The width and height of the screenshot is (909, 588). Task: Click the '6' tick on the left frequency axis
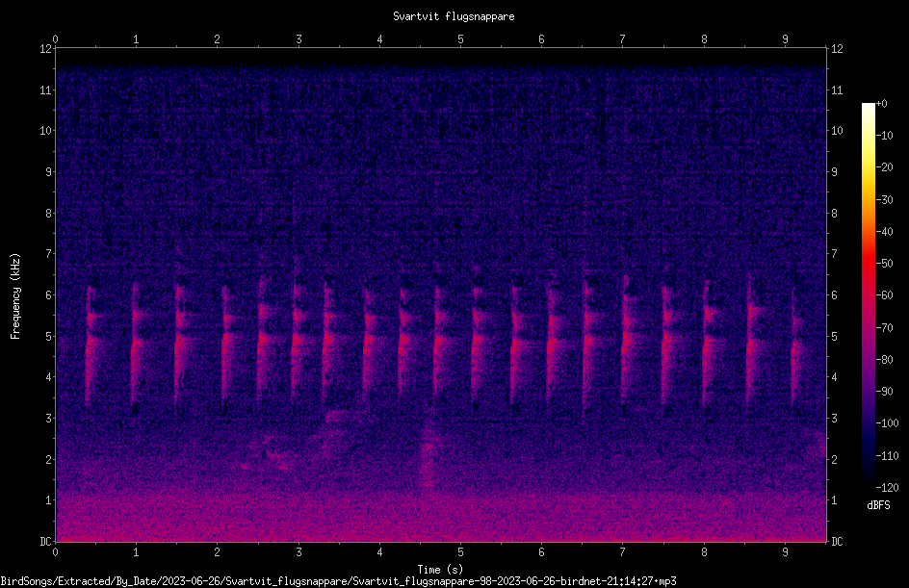tap(49, 295)
